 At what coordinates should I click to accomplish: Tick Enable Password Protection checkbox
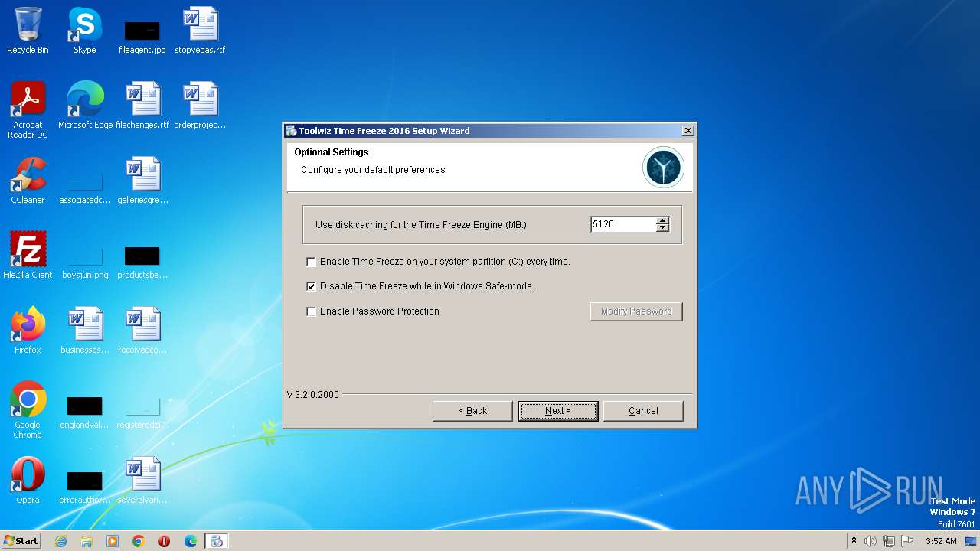pos(311,311)
